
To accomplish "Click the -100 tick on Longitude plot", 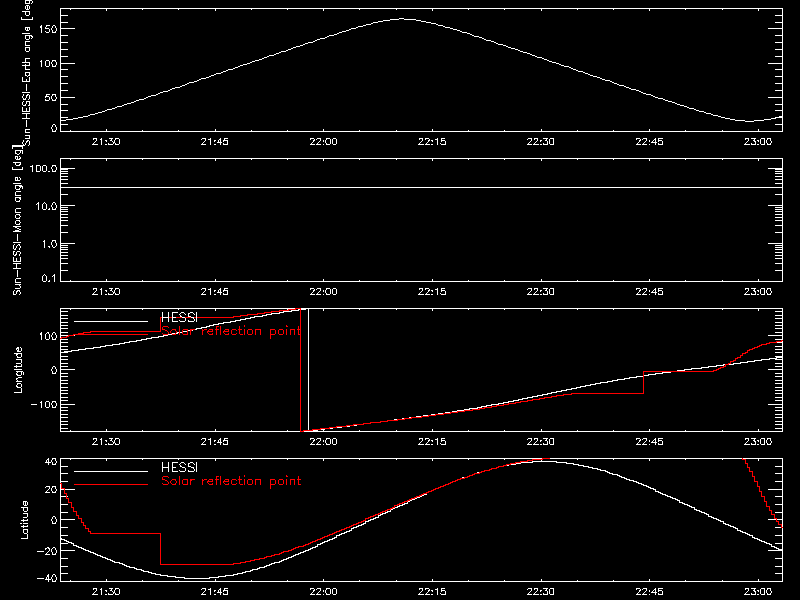I will 44,404.
